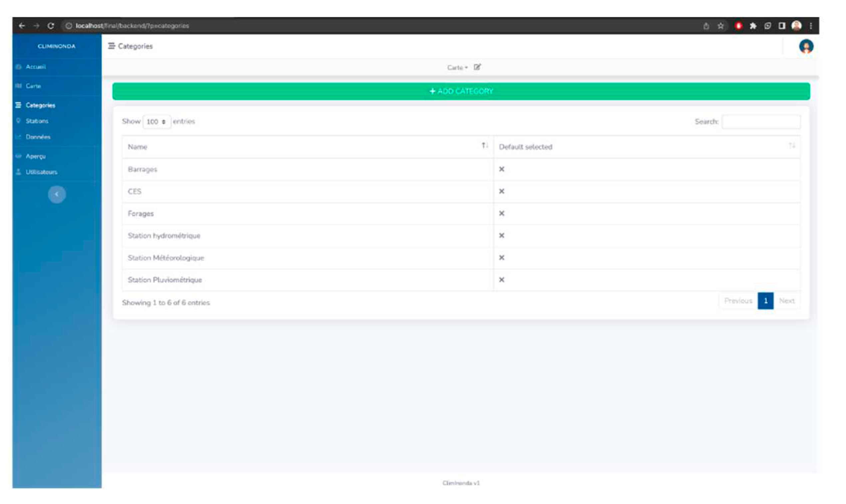Click the X mark in the CES row

[x=502, y=192]
